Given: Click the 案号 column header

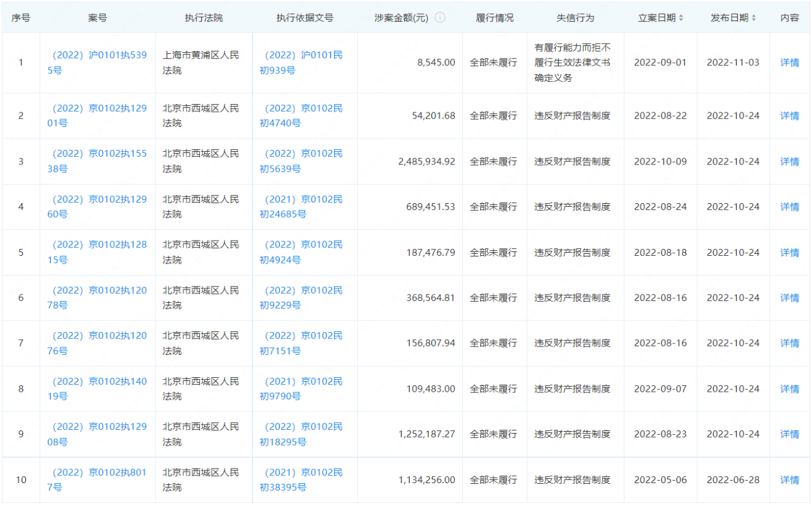Looking at the screenshot, I should pos(97,18).
